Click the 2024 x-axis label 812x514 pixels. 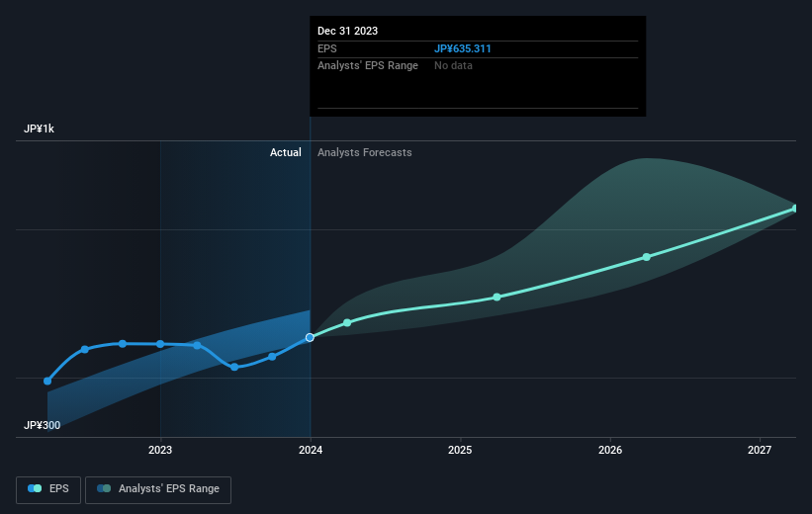coord(311,451)
